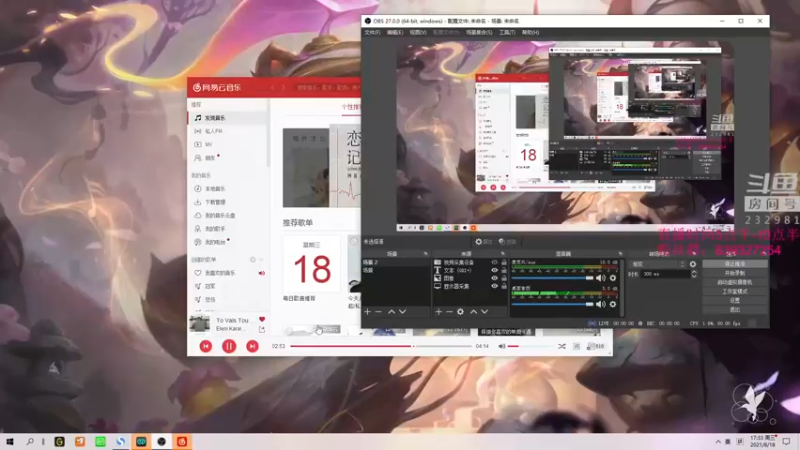Toggle visibility of 显示器采集 source

pyautogui.click(x=494, y=286)
